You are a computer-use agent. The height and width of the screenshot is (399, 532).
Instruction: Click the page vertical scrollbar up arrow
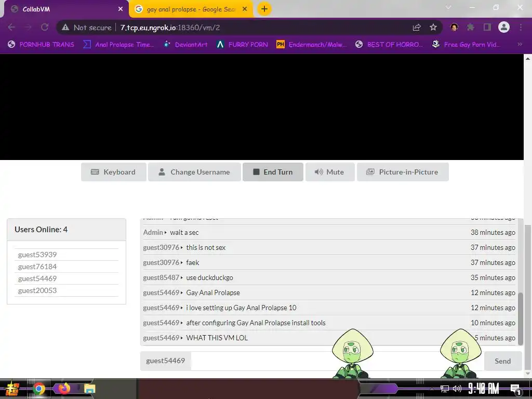(528, 58)
